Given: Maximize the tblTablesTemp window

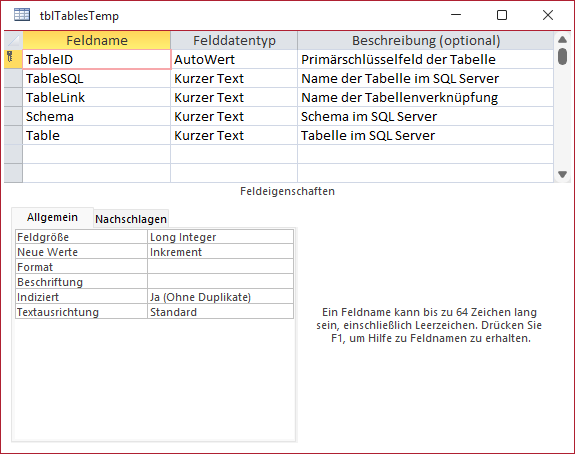Looking at the screenshot, I should [x=502, y=15].
